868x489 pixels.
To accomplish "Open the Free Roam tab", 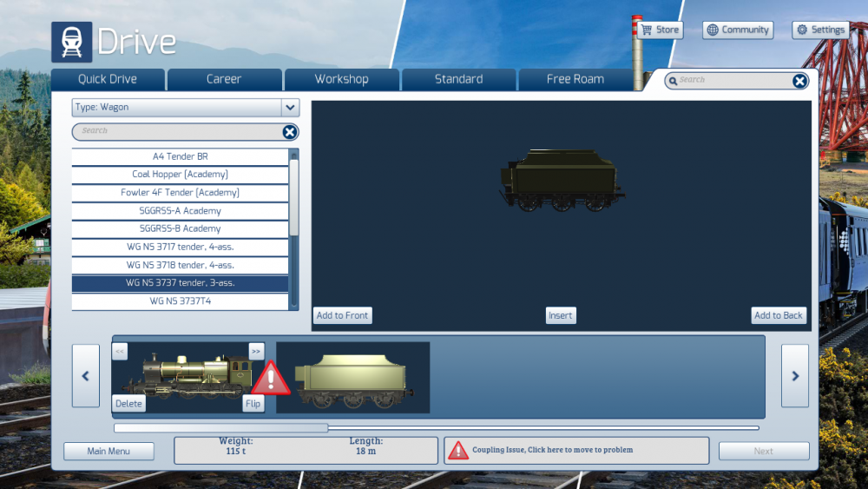I will (x=575, y=79).
